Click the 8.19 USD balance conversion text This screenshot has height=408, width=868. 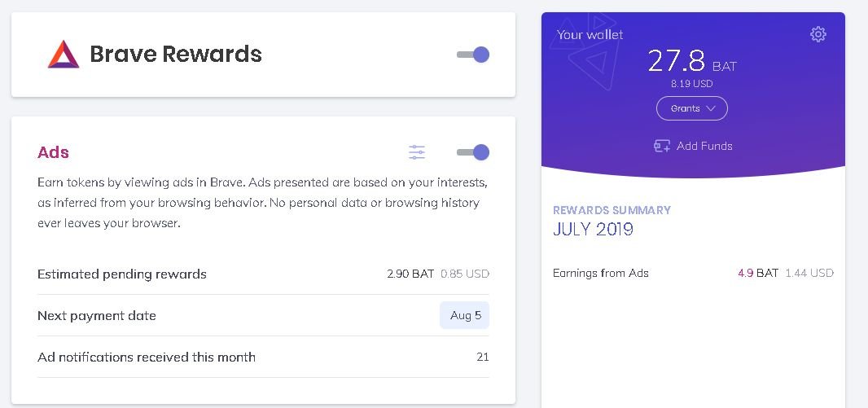click(x=692, y=84)
